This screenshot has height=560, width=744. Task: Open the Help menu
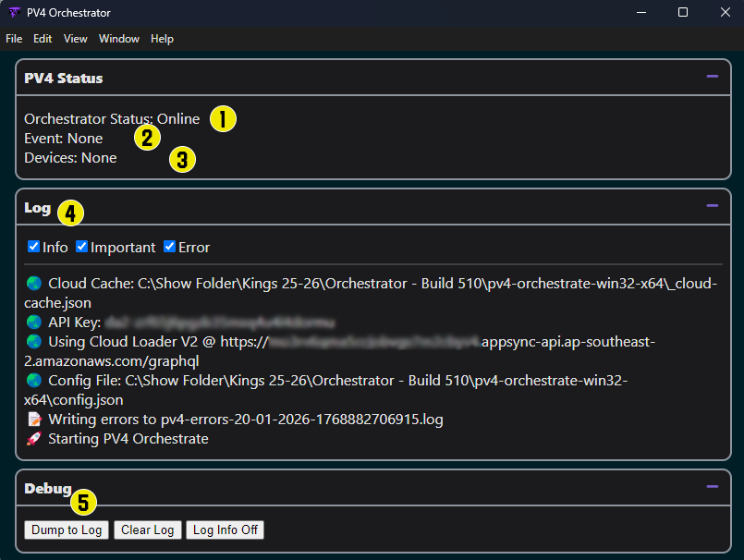(162, 39)
